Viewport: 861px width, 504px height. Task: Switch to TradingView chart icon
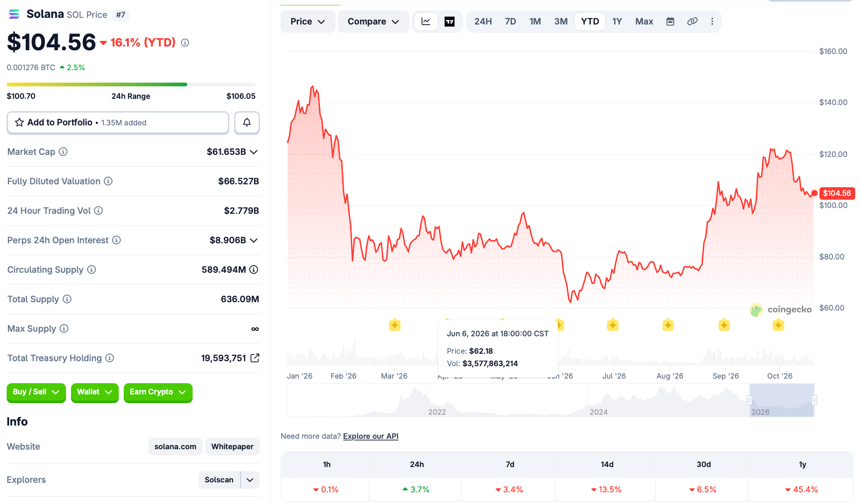pyautogui.click(x=450, y=22)
